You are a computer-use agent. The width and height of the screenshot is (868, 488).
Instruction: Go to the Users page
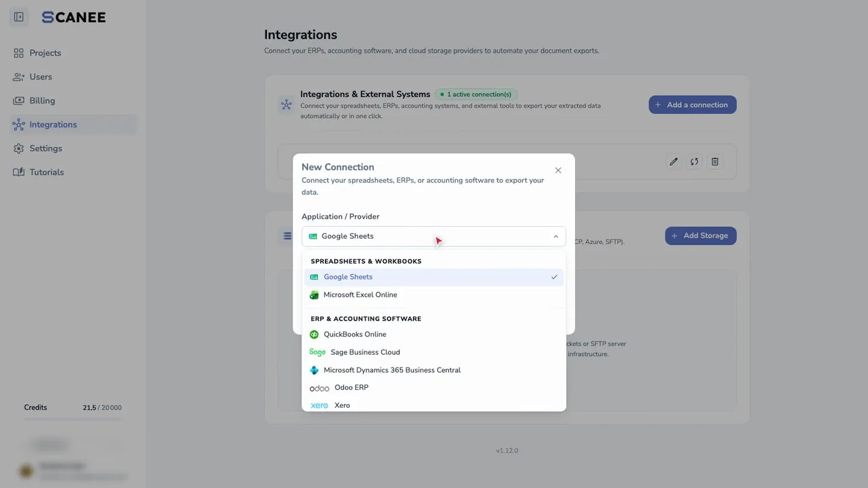click(x=74, y=77)
